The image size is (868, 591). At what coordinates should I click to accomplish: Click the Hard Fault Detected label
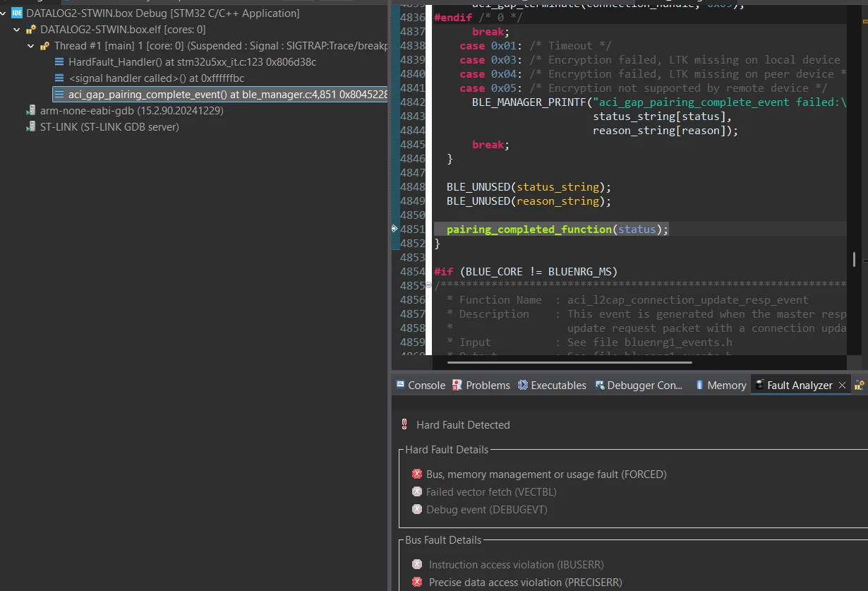(463, 425)
